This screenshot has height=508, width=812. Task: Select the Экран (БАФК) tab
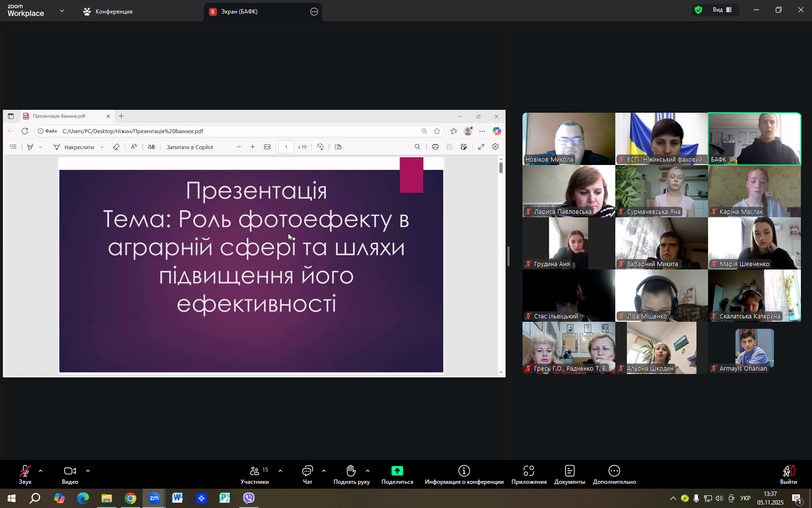pyautogui.click(x=239, y=12)
